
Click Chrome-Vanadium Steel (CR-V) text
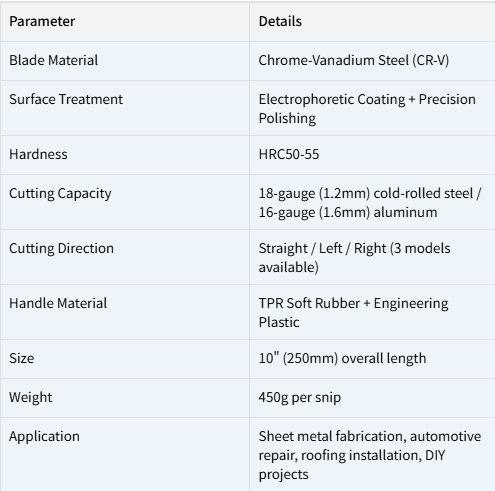(354, 60)
